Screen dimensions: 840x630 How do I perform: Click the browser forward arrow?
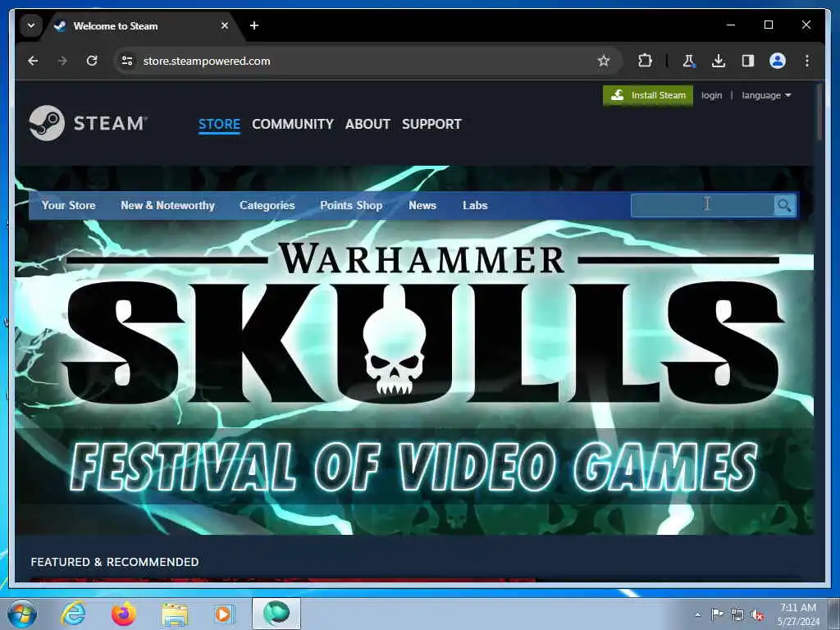(62, 61)
